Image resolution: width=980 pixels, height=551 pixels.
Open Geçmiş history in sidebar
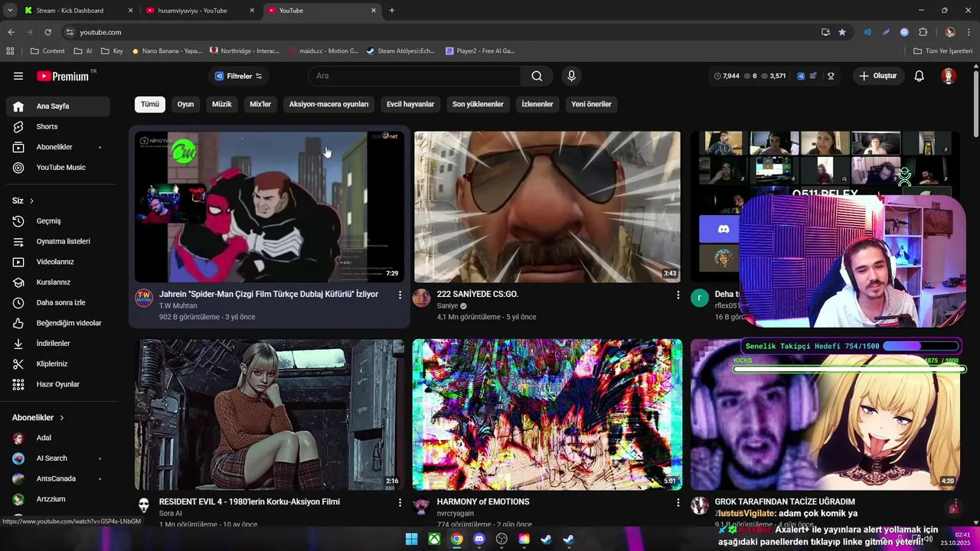58,221
